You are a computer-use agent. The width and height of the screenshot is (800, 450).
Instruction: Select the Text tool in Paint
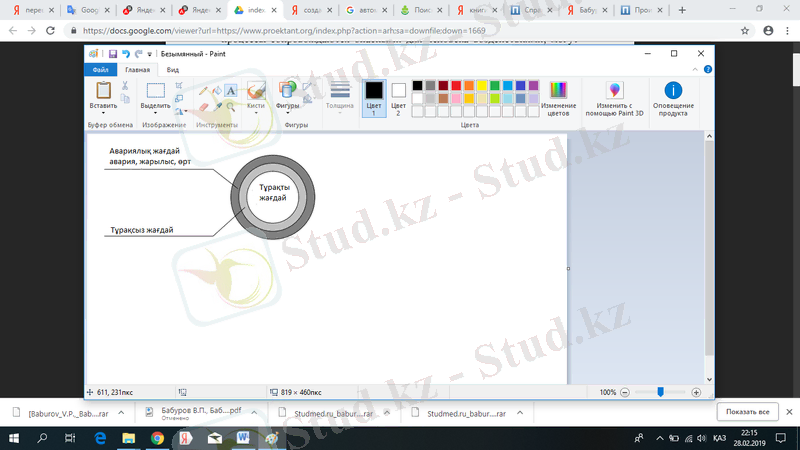(230, 90)
